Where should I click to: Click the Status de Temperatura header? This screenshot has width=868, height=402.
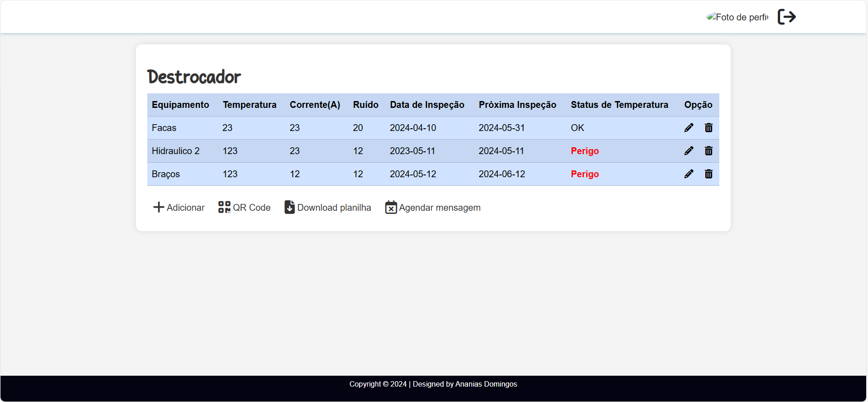619,105
